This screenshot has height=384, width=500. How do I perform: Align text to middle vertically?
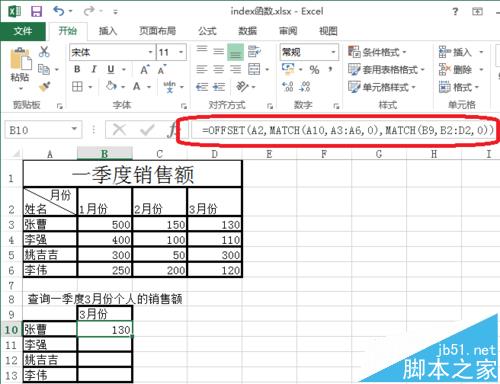point(219,51)
